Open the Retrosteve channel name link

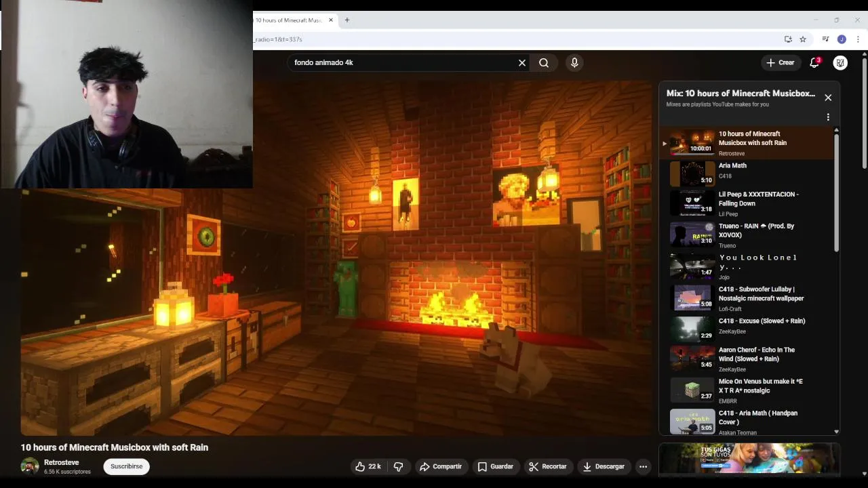pos(62,462)
